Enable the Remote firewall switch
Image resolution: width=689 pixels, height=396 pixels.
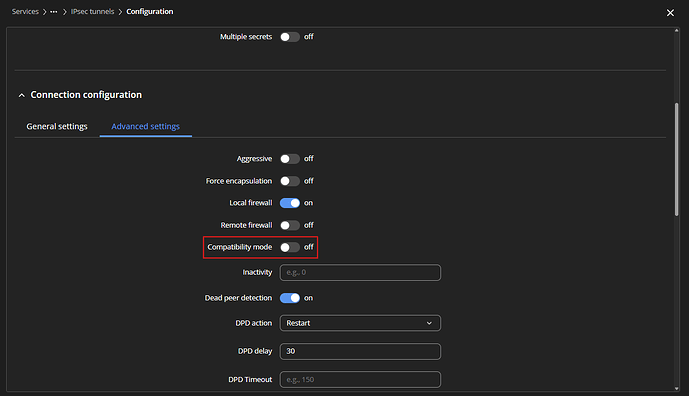pyautogui.click(x=290, y=225)
